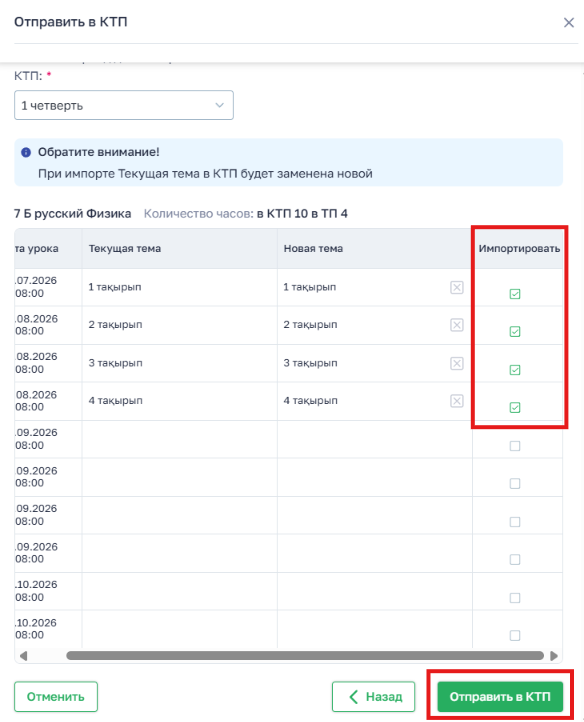Click the left arrow of horizontal scrollbar
Screen dimensions: 584x722
click(x=23, y=656)
